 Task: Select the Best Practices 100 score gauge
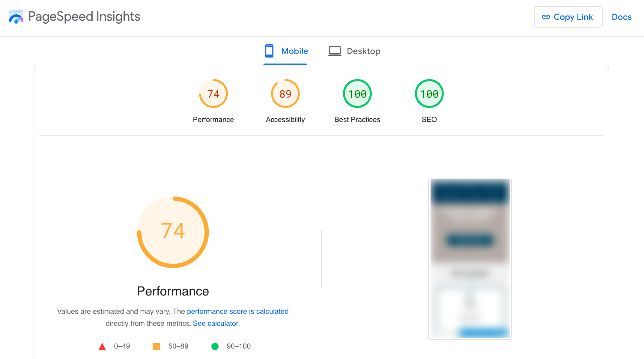click(357, 93)
